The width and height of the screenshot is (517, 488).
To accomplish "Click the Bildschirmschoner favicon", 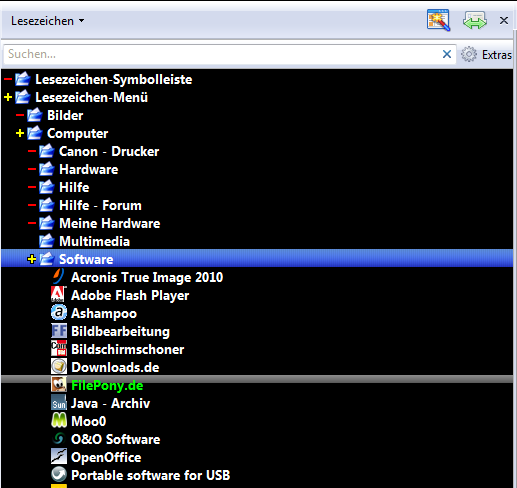I will click(59, 348).
